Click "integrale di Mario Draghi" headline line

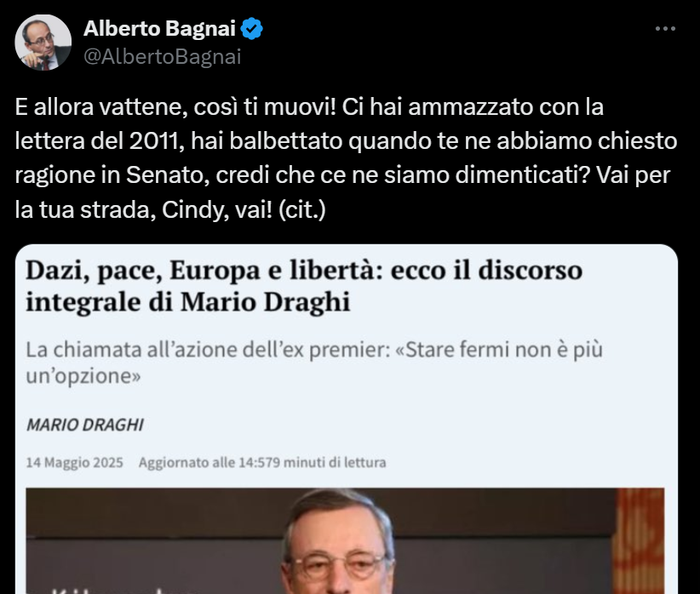point(187,302)
